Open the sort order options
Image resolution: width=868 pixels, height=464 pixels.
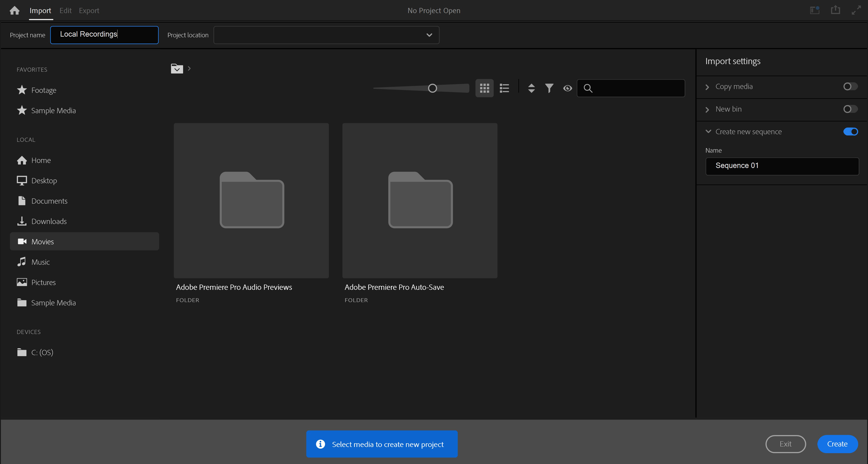coord(531,88)
